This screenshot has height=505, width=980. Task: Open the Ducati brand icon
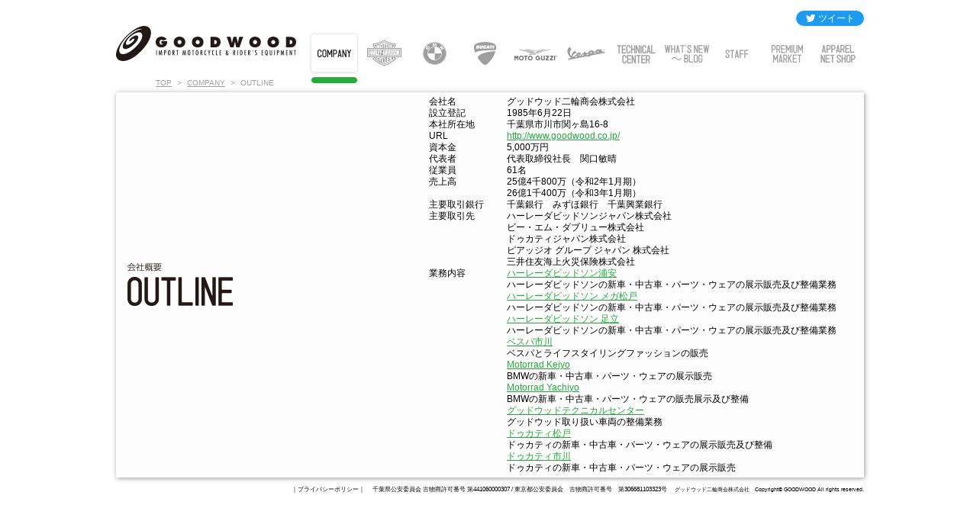pyautogui.click(x=485, y=53)
